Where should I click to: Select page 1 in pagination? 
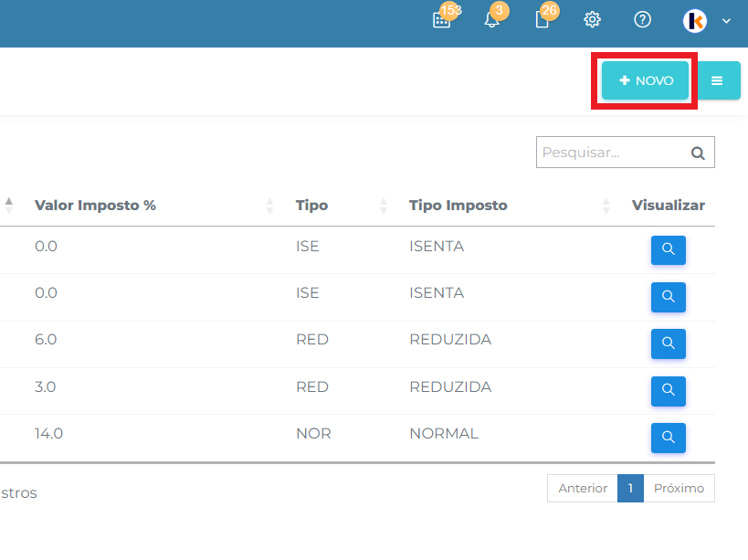coord(630,489)
